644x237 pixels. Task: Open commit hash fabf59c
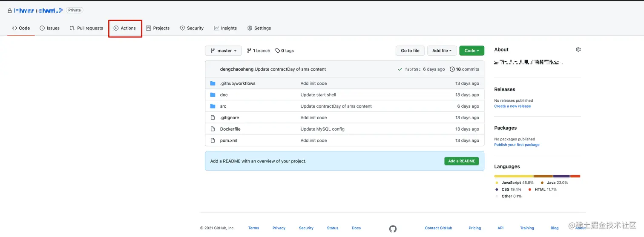[413, 69]
